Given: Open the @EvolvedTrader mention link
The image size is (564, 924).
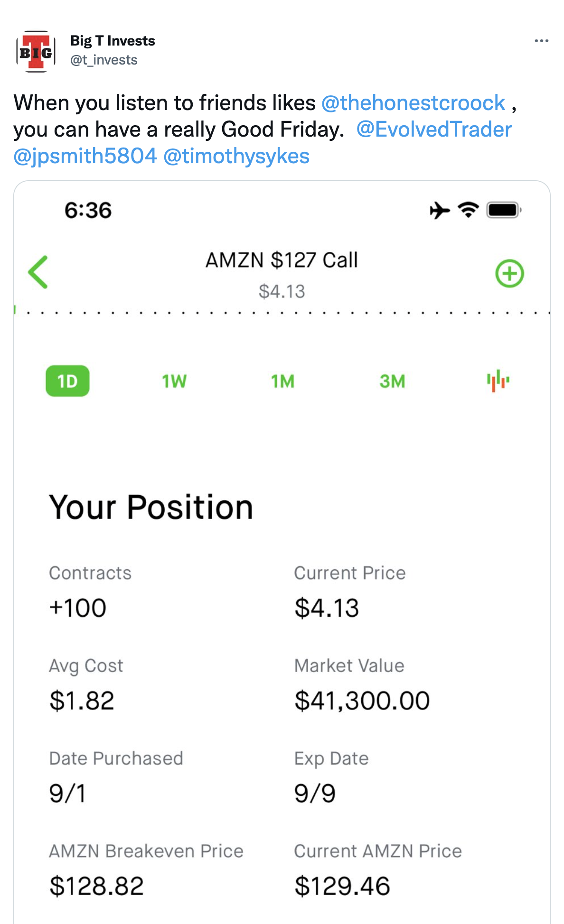Looking at the screenshot, I should (x=434, y=129).
